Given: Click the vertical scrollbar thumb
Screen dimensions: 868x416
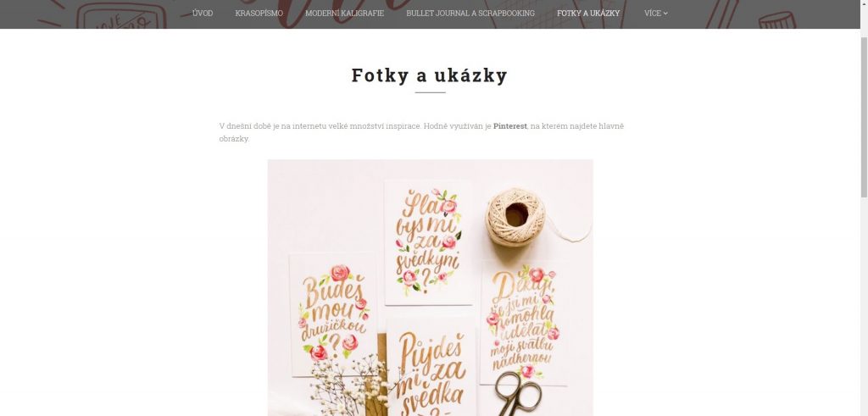Looking at the screenshot, I should coord(864,117).
